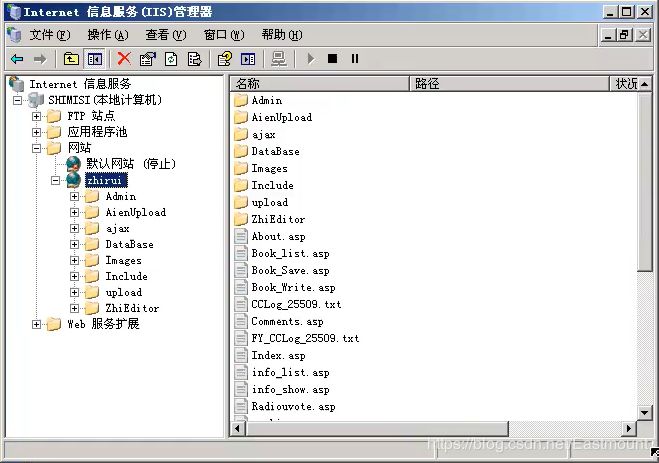
Task: Expand the DataBase tree folder
Action: point(74,244)
